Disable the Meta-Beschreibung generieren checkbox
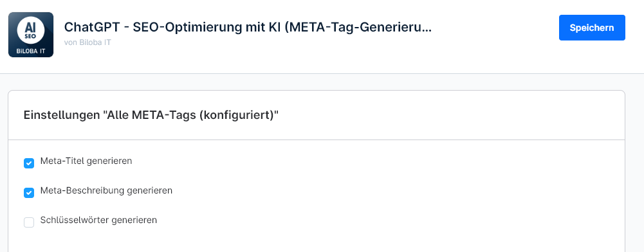The image size is (644, 252). pos(29,193)
